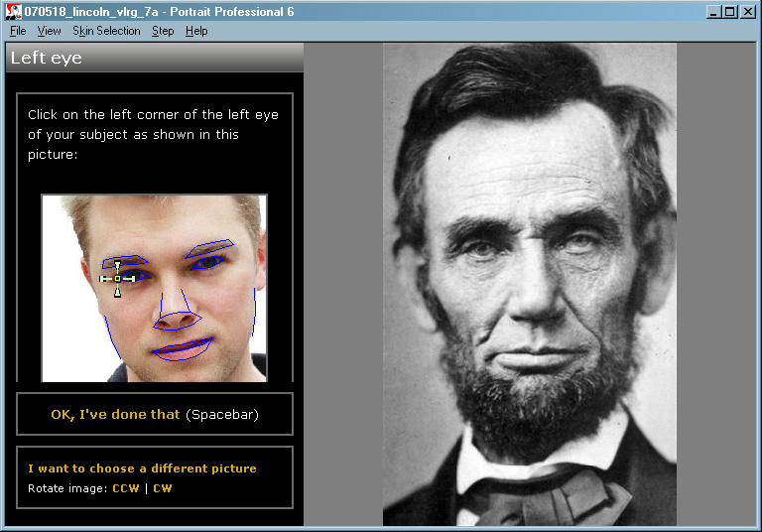The width and height of the screenshot is (762, 532).
Task: Click the sample face's unmarked eye outline
Action: click(210, 260)
